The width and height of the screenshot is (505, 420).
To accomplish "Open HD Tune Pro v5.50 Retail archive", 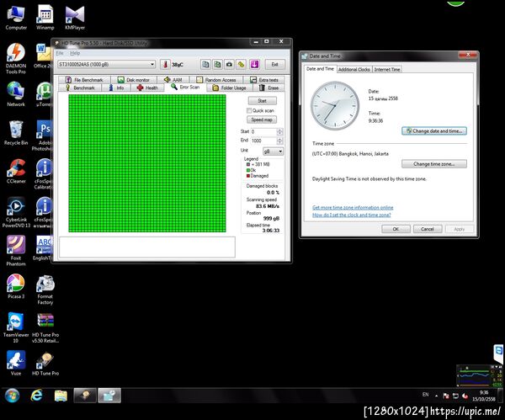I will [45, 327].
